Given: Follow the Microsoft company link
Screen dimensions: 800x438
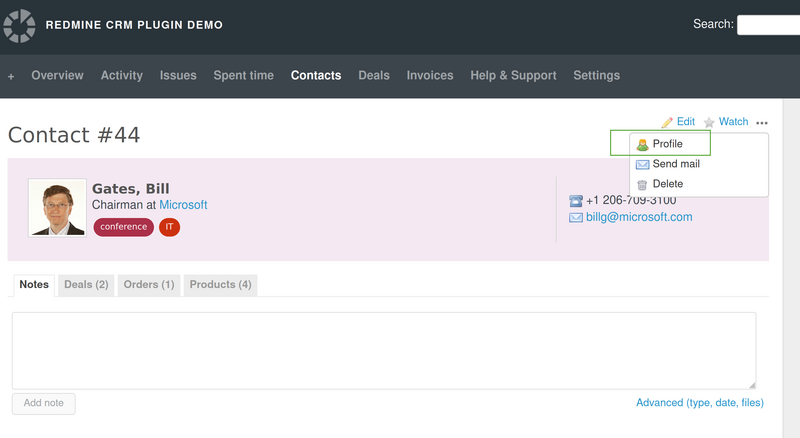Looking at the screenshot, I should click(183, 205).
